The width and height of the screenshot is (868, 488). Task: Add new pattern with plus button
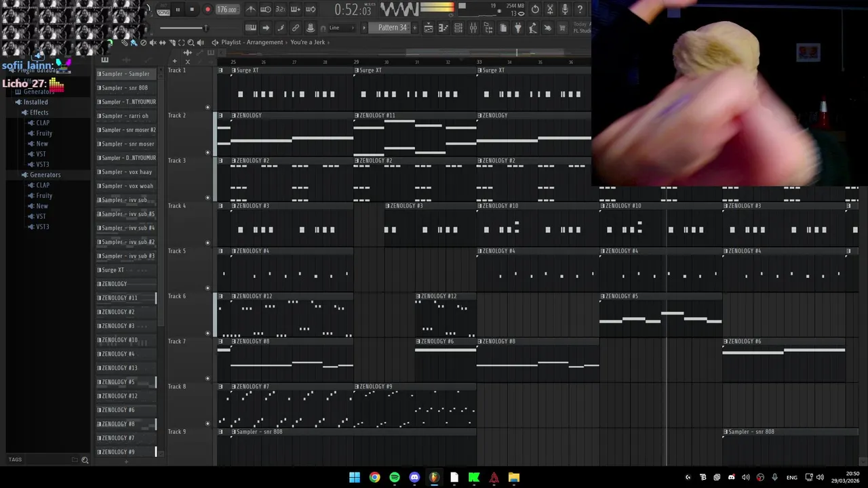pos(415,28)
